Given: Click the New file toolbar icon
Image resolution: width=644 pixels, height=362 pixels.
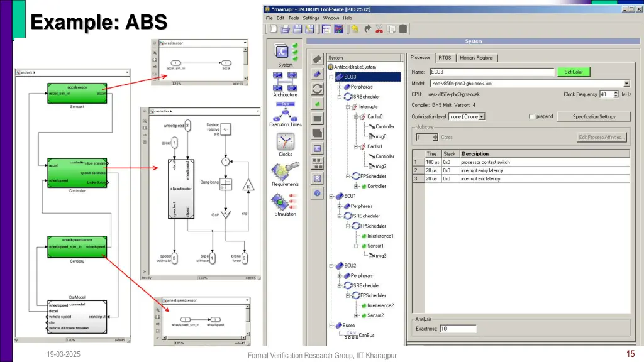Looking at the screenshot, I should tap(274, 29).
